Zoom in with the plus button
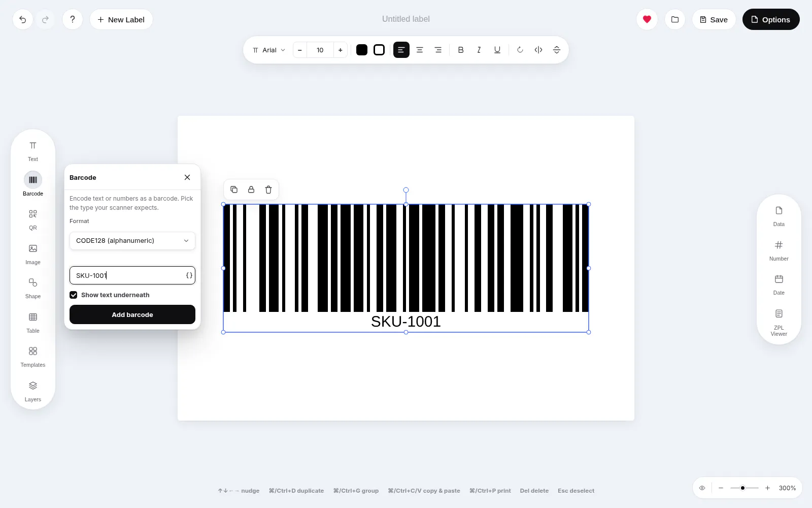812x508 pixels. [x=768, y=488]
